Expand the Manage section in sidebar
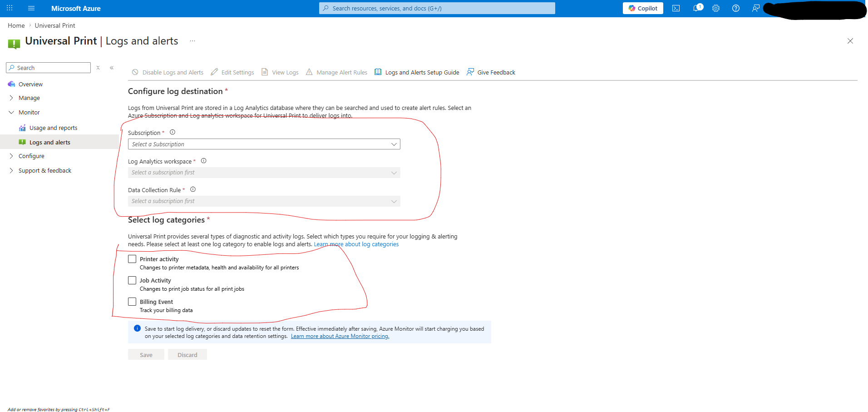This screenshot has width=868, height=412. point(11,98)
